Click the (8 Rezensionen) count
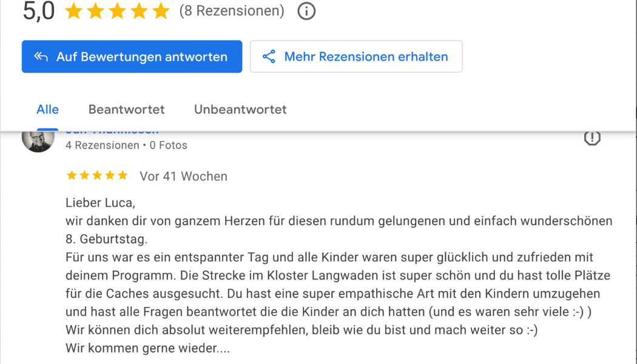 tap(232, 11)
